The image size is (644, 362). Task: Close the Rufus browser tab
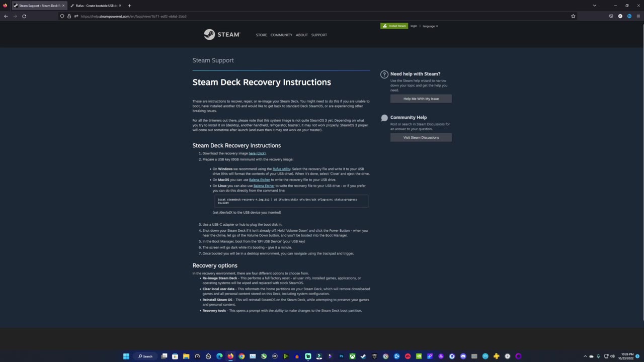point(120,6)
